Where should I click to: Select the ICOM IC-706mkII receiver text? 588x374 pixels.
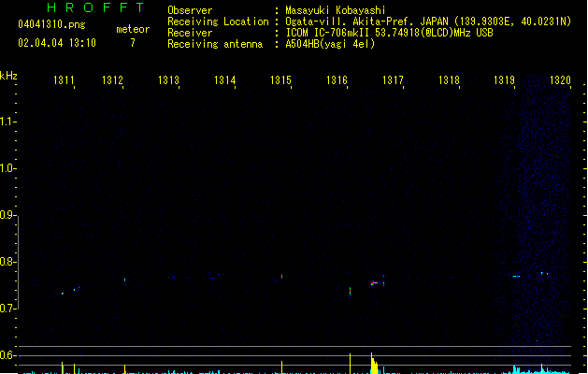(x=389, y=33)
